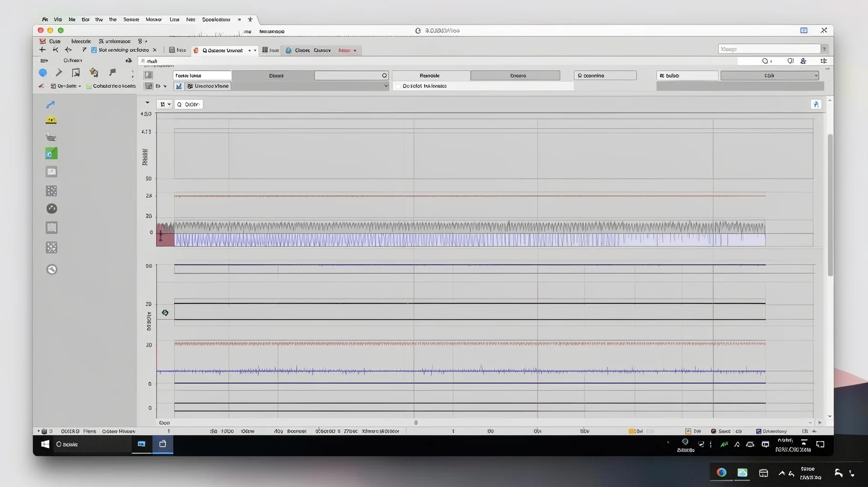Image resolution: width=868 pixels, height=487 pixels.
Task: Toggle the checkbox beside 'Do tolot' option
Action: coord(398,86)
